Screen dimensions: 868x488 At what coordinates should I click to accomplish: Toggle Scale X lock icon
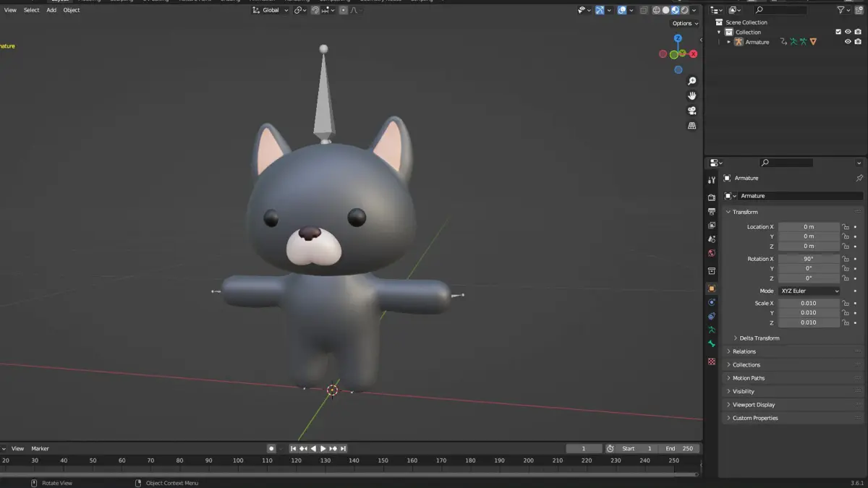point(845,304)
